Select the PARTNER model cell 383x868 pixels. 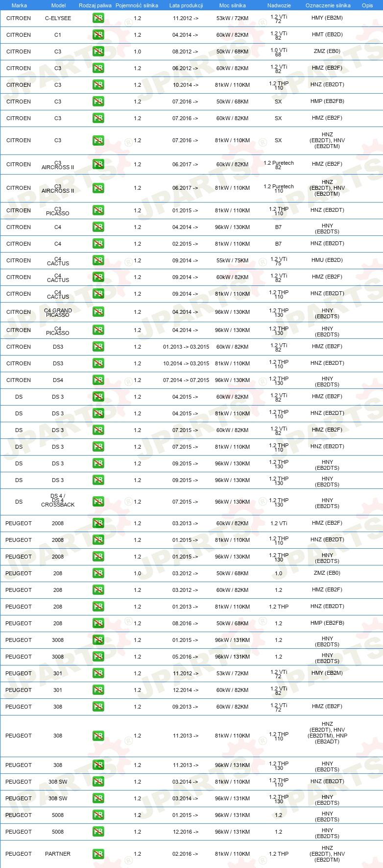click(58, 854)
